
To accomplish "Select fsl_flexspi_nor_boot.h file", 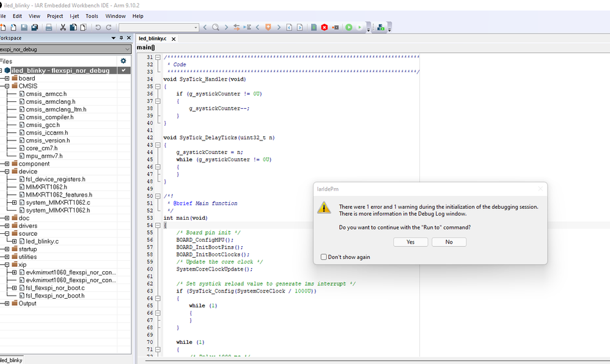I will (55, 296).
